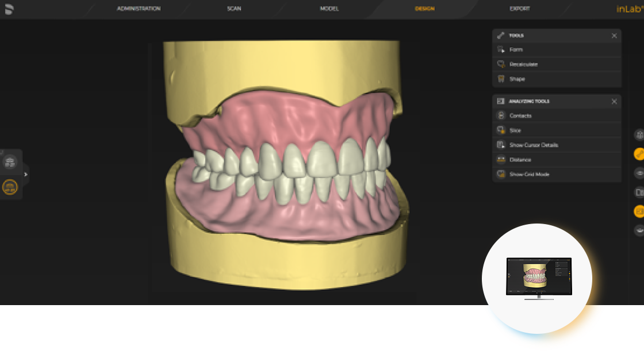Screen dimensions: 644x362
Task: Go to the EXPORT step
Action: pos(520,9)
